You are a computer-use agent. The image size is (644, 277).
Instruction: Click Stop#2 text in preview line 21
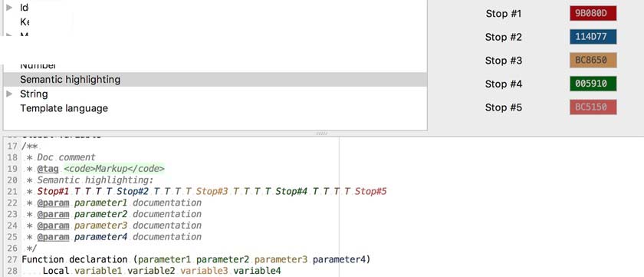pos(133,192)
